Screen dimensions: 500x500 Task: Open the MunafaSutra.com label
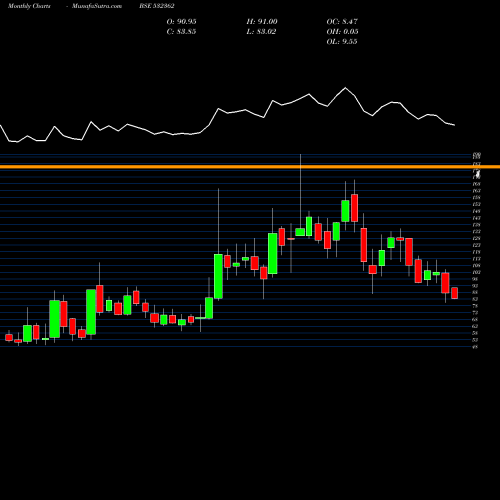point(97,6)
